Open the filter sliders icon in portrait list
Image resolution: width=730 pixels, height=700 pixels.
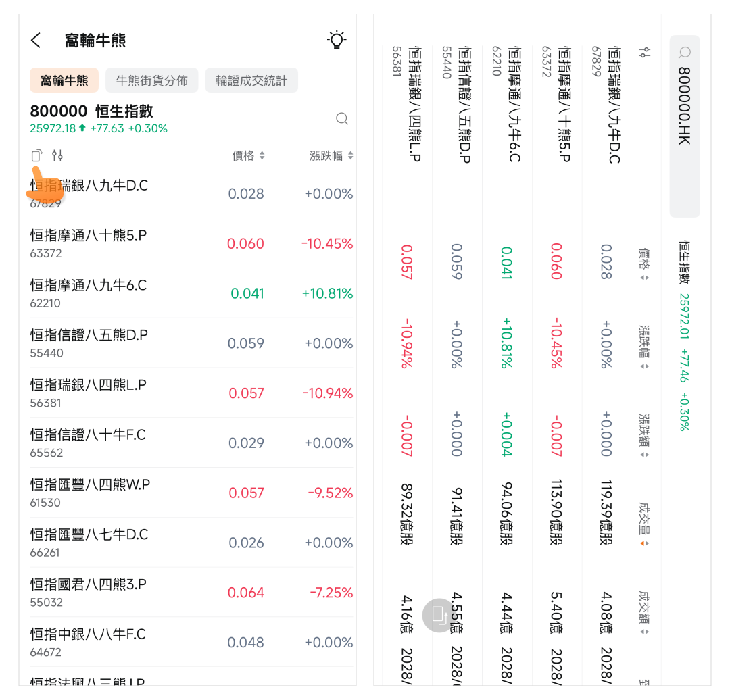(57, 156)
